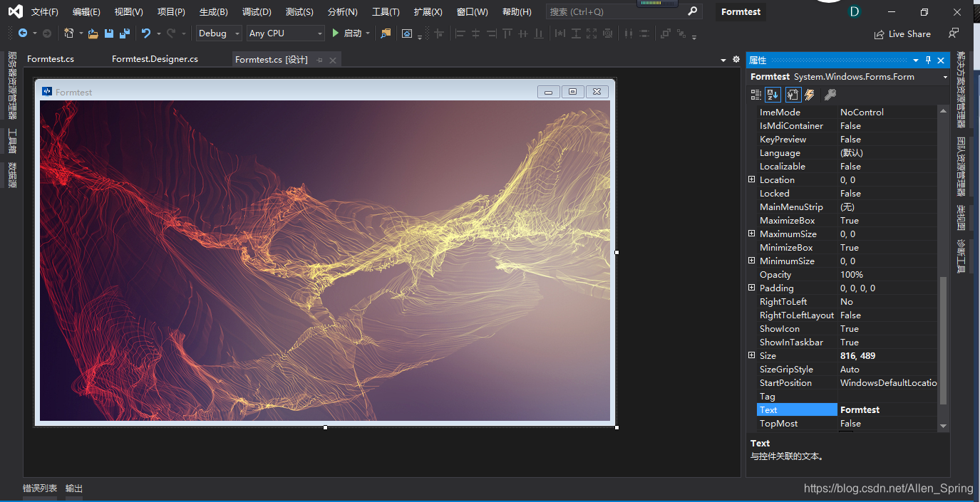980x502 pixels.
Task: Click the Property Pages wrench icon
Action: click(830, 95)
